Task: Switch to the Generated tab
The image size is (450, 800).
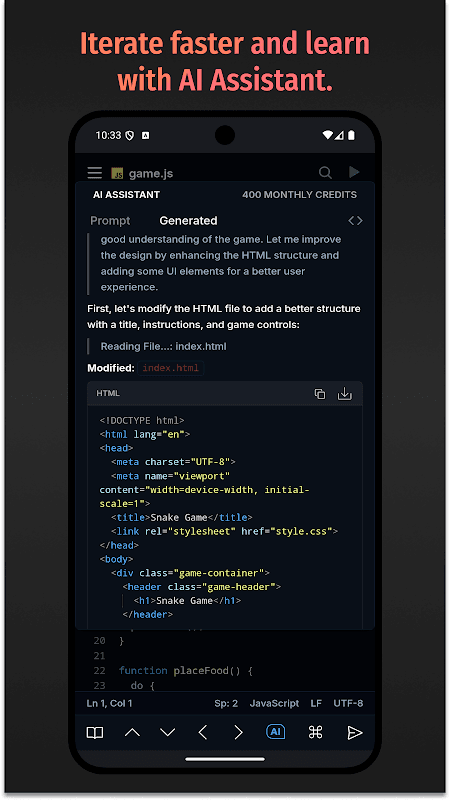Action: point(188,220)
